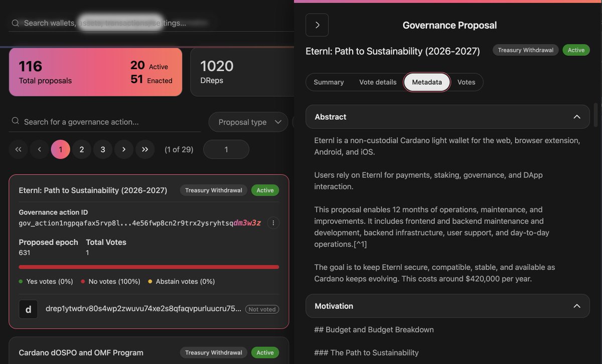Jump to the first page with the double-left arrow

click(19, 149)
